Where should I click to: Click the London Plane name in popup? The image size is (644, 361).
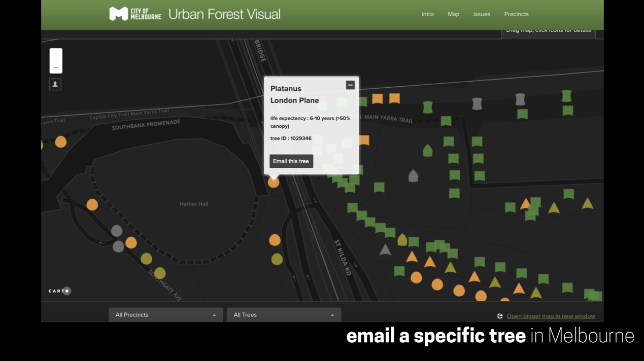295,100
